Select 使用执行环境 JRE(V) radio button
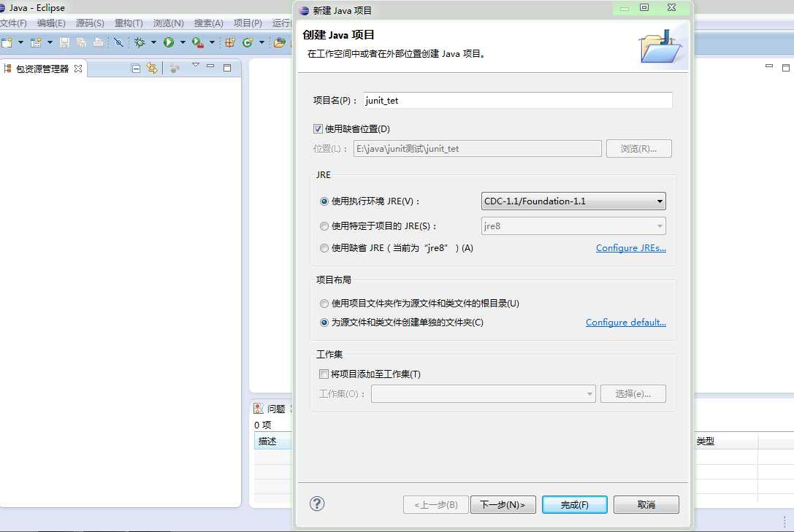794x532 pixels. click(324, 201)
